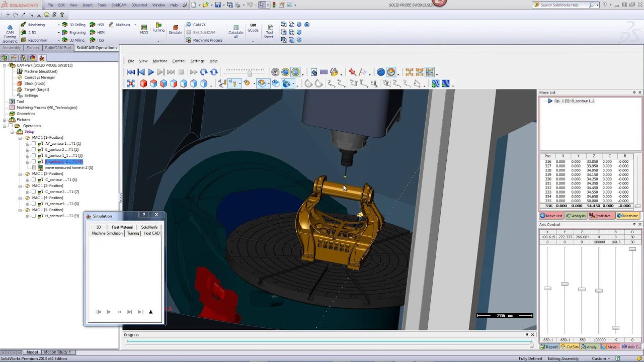Click Calculate All icon
This screenshot has height=362, width=644.
pos(235,31)
